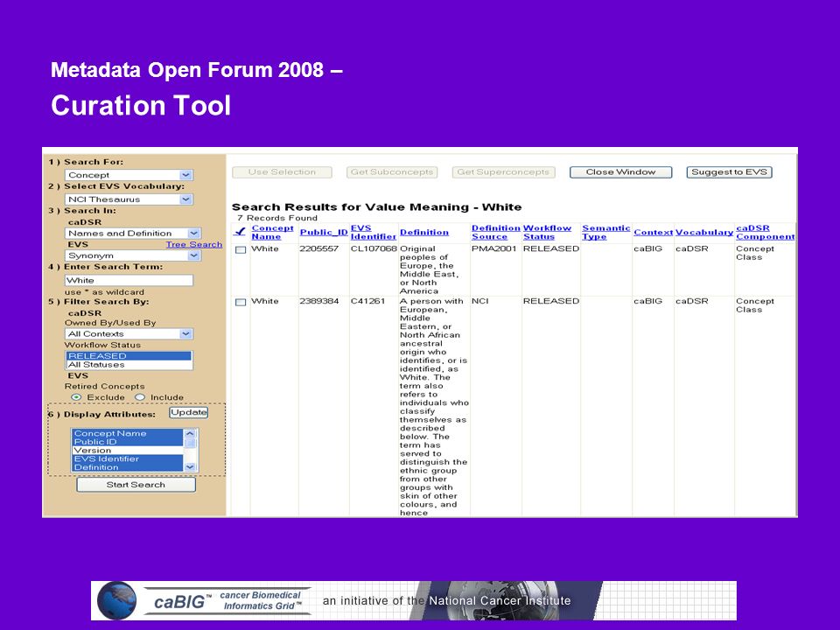Select All Statuses in Workflow Status list
840x630 pixels.
[x=129, y=364]
